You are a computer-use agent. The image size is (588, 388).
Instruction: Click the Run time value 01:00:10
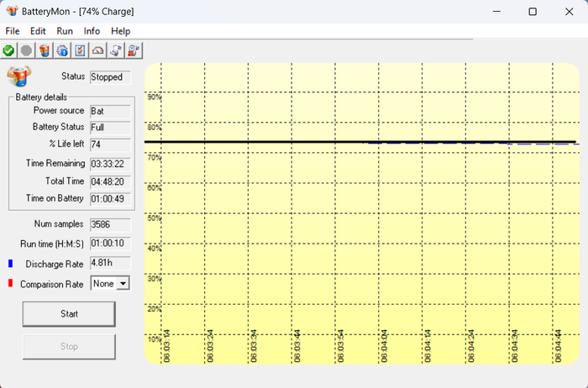click(x=110, y=244)
